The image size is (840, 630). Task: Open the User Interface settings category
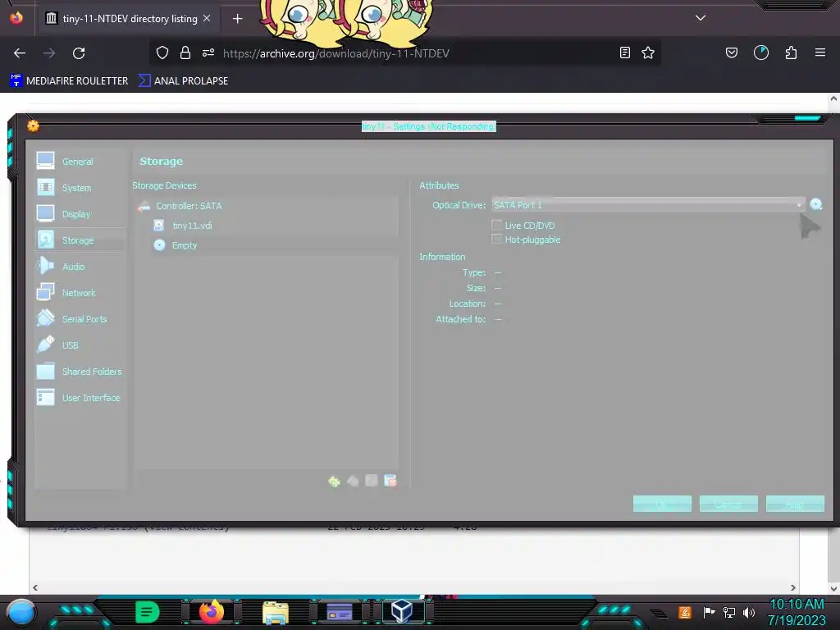[80, 398]
